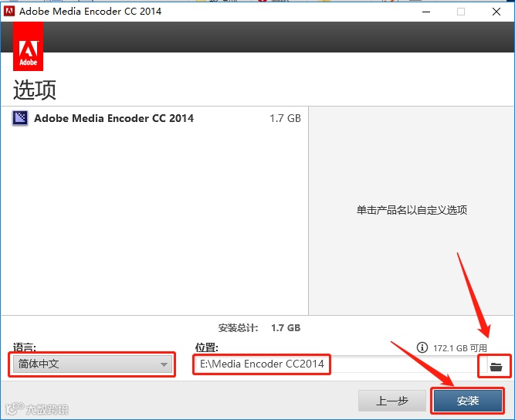This screenshot has width=515, height=420.
Task: Click the 位置: label
Action: click(x=207, y=347)
